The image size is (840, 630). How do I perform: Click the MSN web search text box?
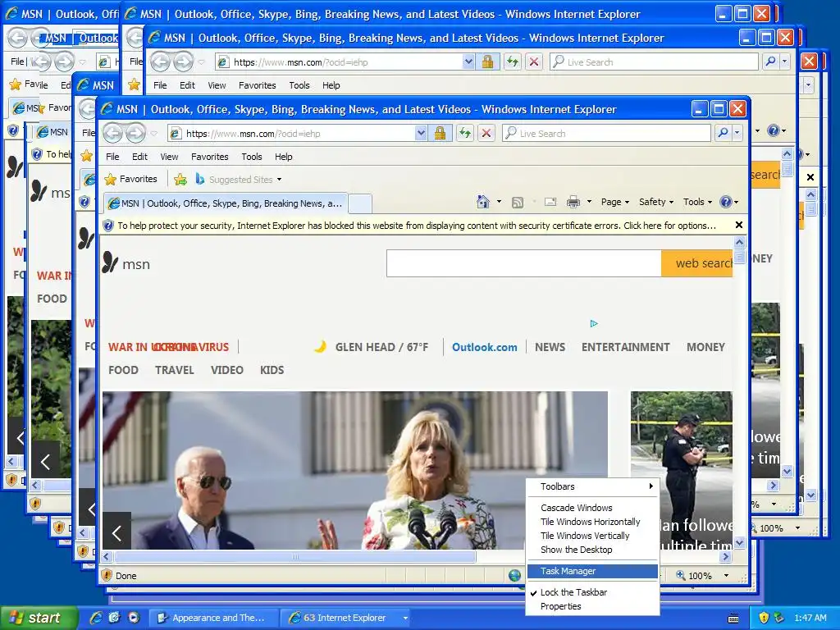524,263
